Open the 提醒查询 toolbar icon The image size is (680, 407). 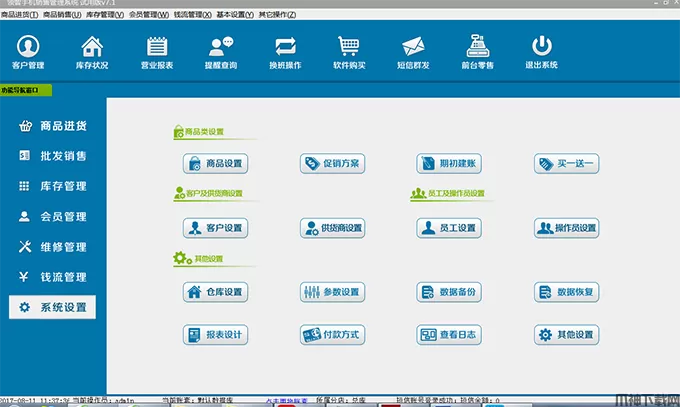[x=221, y=52]
